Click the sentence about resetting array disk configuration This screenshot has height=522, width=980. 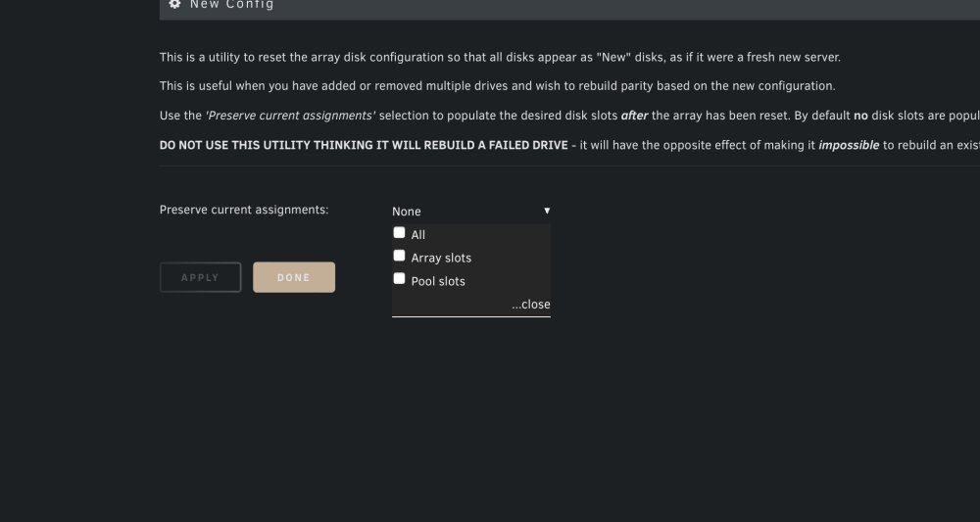[500, 58]
